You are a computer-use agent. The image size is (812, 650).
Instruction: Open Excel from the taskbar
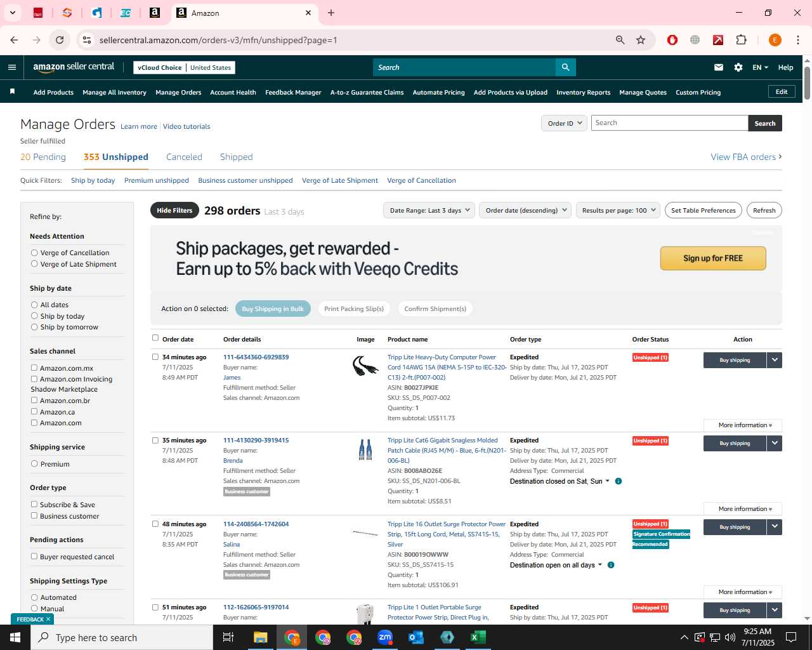478,637
